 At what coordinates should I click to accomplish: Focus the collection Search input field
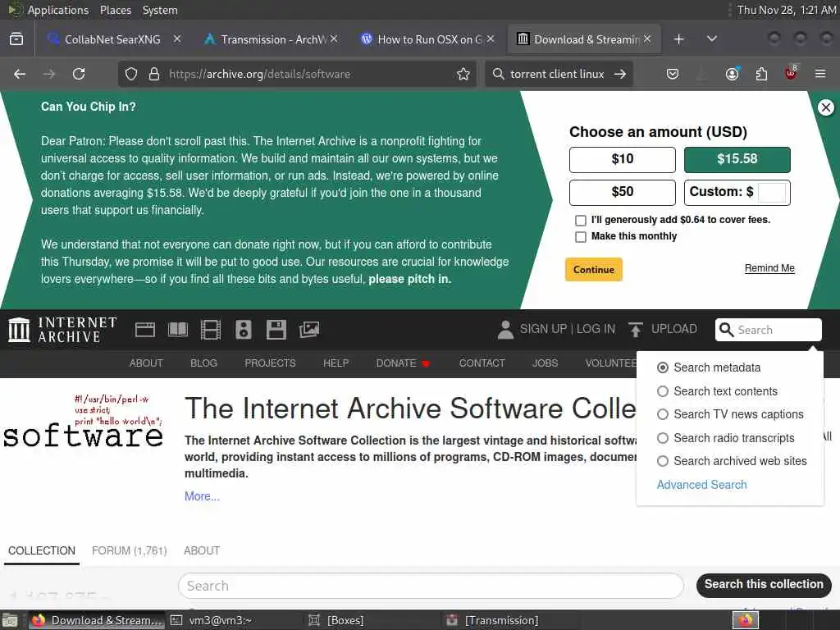[431, 586]
